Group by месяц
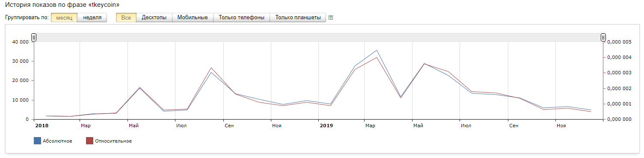This screenshot has width=644, height=158. [64, 18]
